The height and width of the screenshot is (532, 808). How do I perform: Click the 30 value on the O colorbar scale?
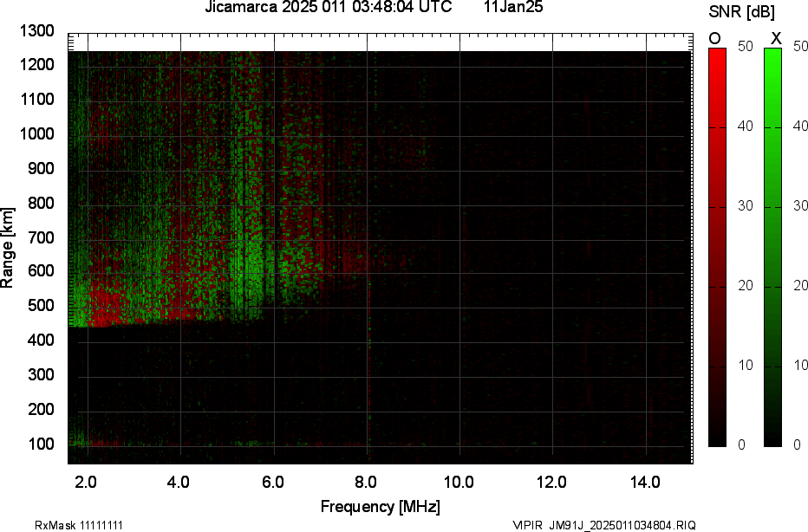point(745,206)
